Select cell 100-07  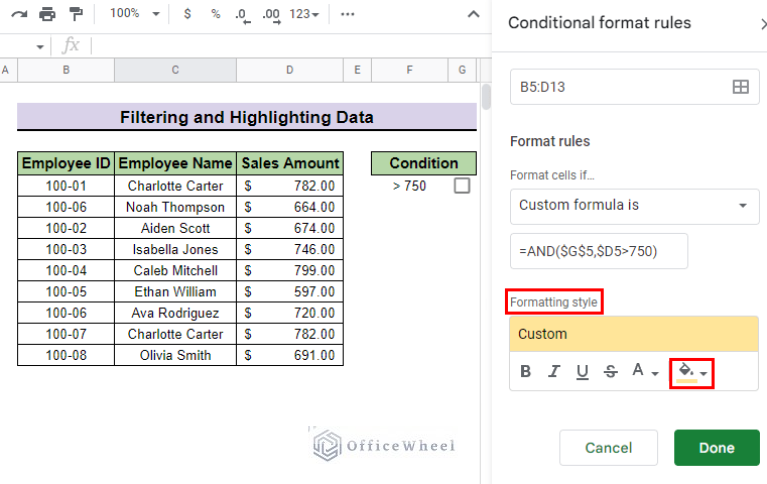pos(66,334)
